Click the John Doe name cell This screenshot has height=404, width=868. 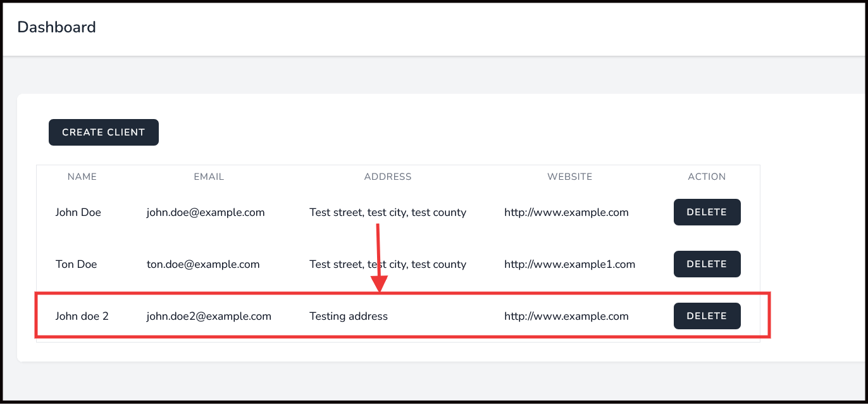click(78, 213)
